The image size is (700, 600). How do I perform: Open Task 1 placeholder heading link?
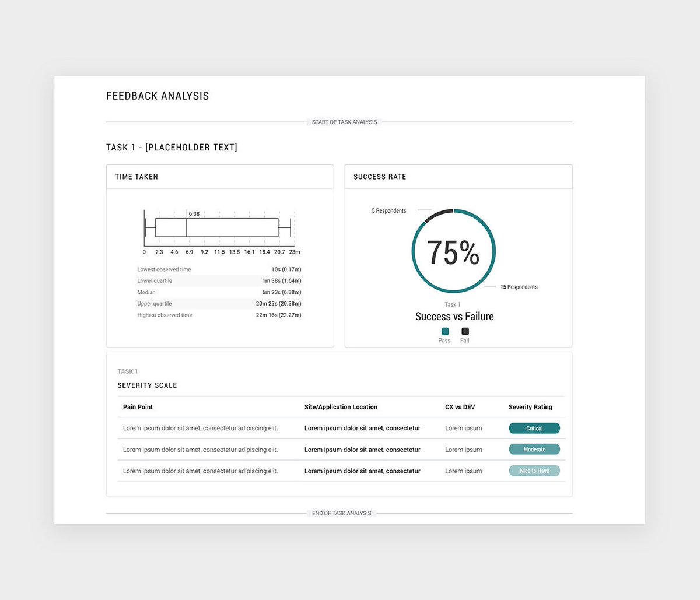pos(171,147)
